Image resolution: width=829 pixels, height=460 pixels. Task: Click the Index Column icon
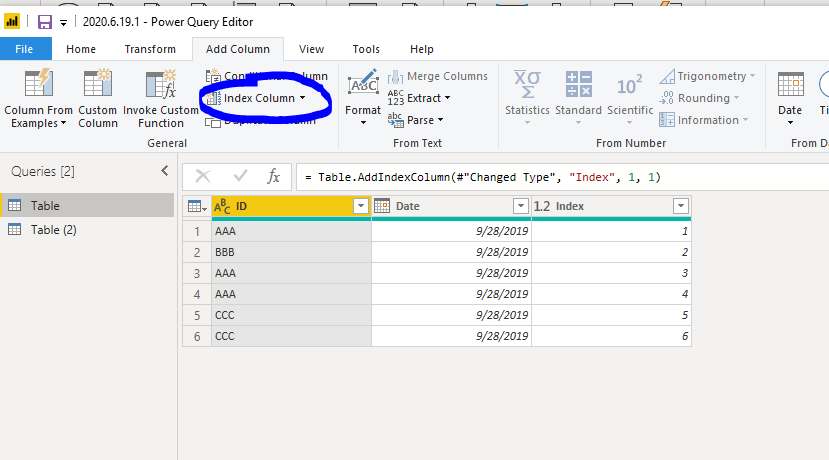point(214,98)
